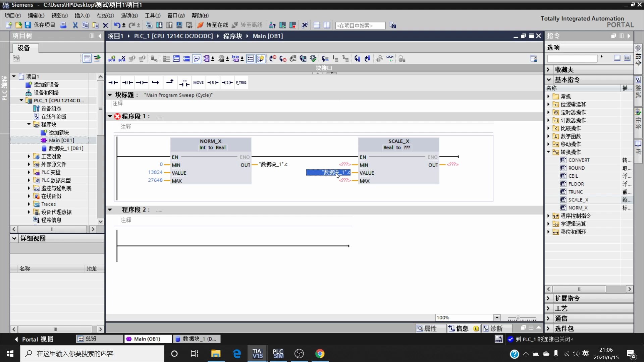Select the MOVE instruction toolbar icon
Image resolution: width=644 pixels, height=362 pixels.
click(x=199, y=82)
